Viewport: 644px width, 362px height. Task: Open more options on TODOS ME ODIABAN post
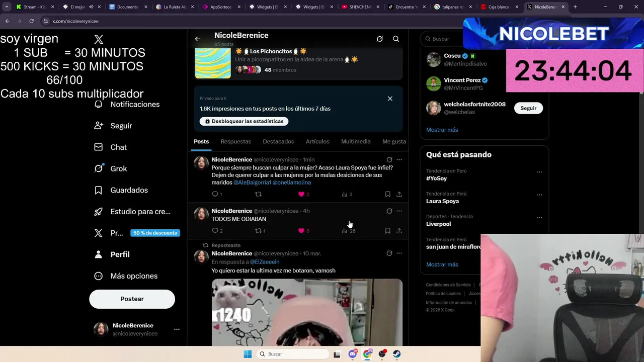(x=399, y=211)
